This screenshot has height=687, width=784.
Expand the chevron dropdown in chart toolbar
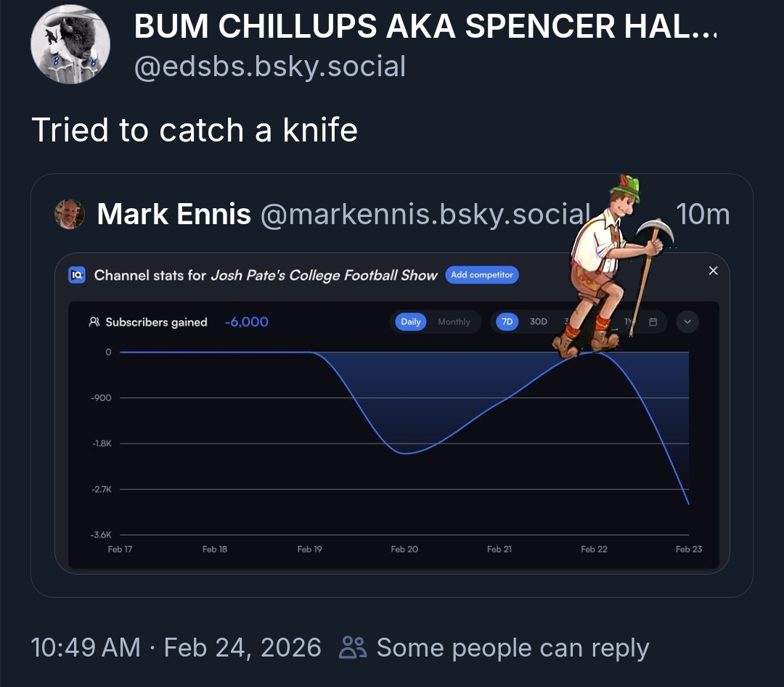[x=687, y=322]
